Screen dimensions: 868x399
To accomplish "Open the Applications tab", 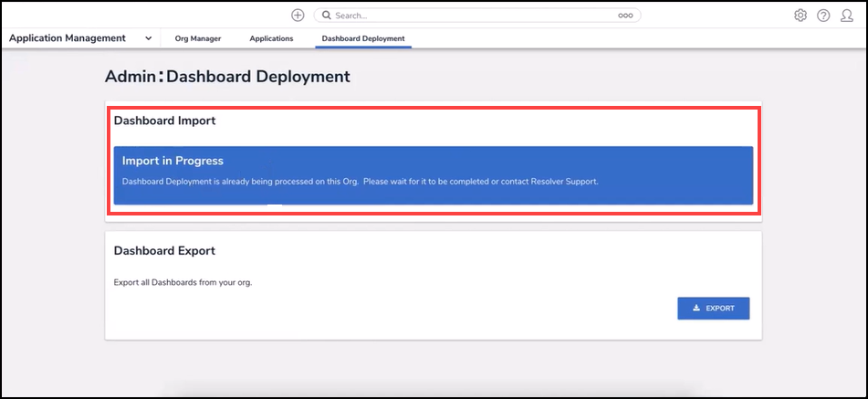I will click(271, 38).
